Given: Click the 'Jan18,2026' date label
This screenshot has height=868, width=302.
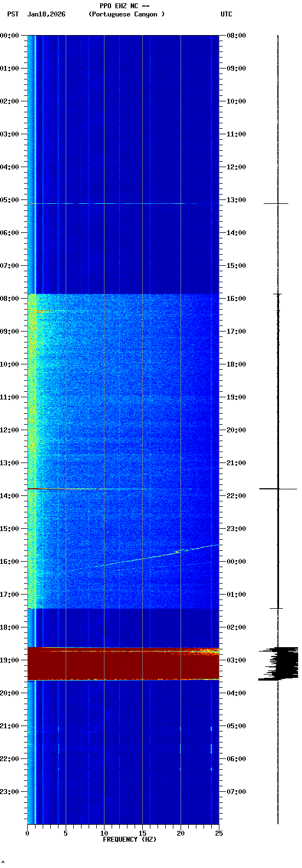Looking at the screenshot, I should tap(46, 14).
